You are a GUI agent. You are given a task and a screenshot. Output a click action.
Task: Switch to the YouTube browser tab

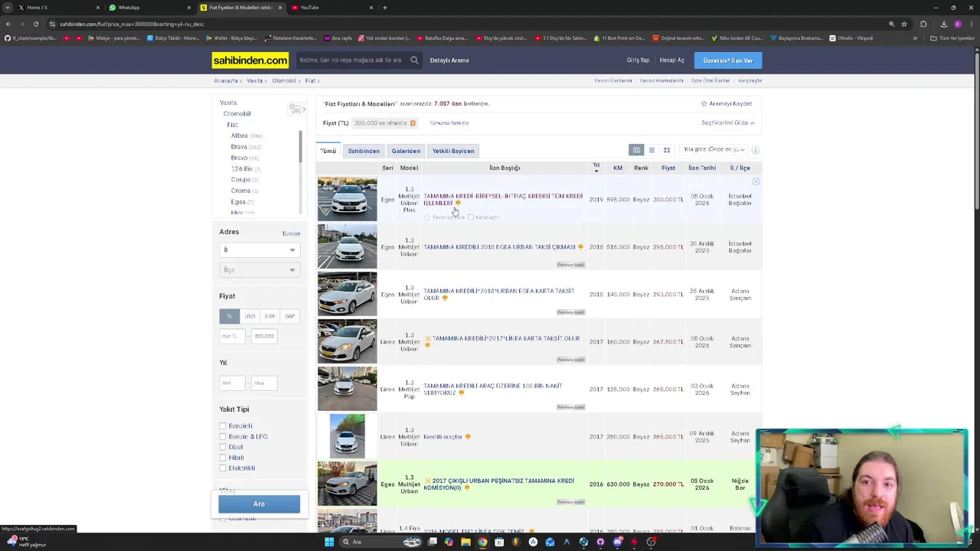click(x=329, y=8)
